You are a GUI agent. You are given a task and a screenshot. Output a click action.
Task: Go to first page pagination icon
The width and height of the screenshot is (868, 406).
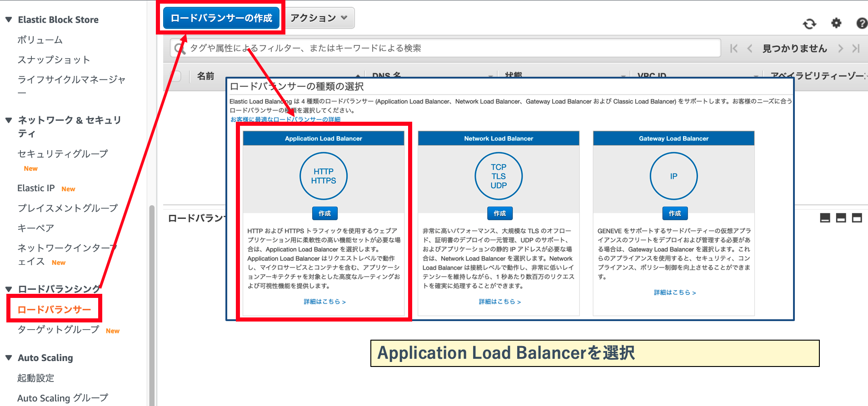coord(733,48)
